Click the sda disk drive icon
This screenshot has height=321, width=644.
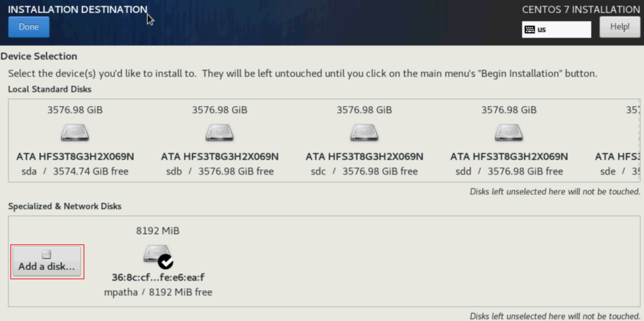[75, 133]
